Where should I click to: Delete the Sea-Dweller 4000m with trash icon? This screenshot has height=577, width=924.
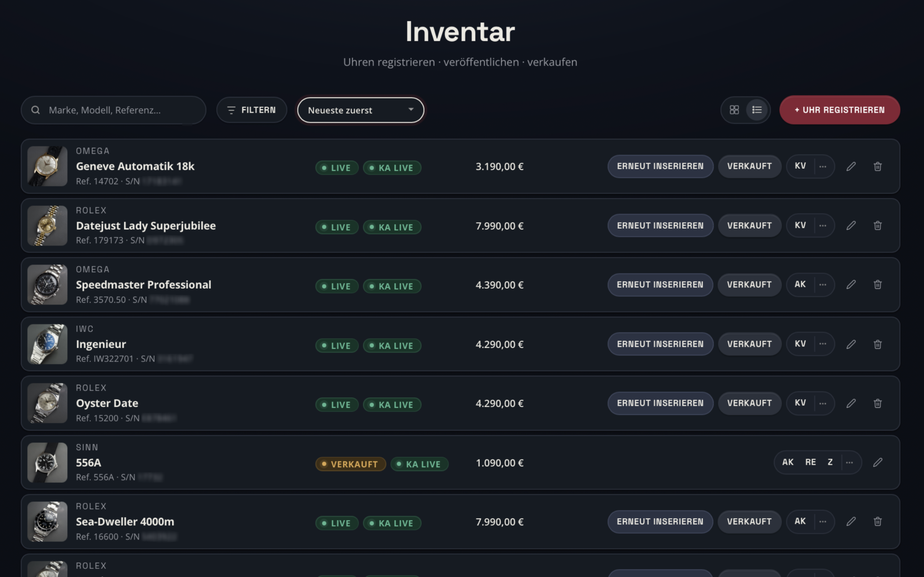click(x=877, y=522)
